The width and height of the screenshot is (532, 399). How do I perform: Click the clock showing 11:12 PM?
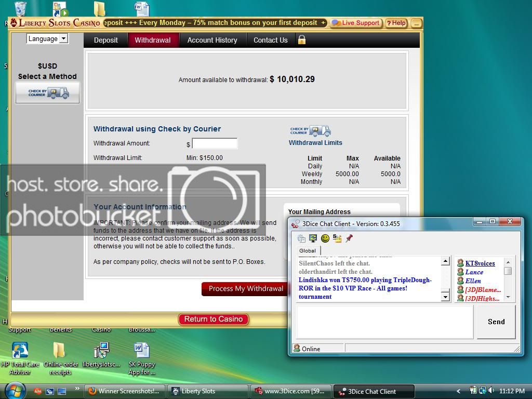[x=512, y=391]
